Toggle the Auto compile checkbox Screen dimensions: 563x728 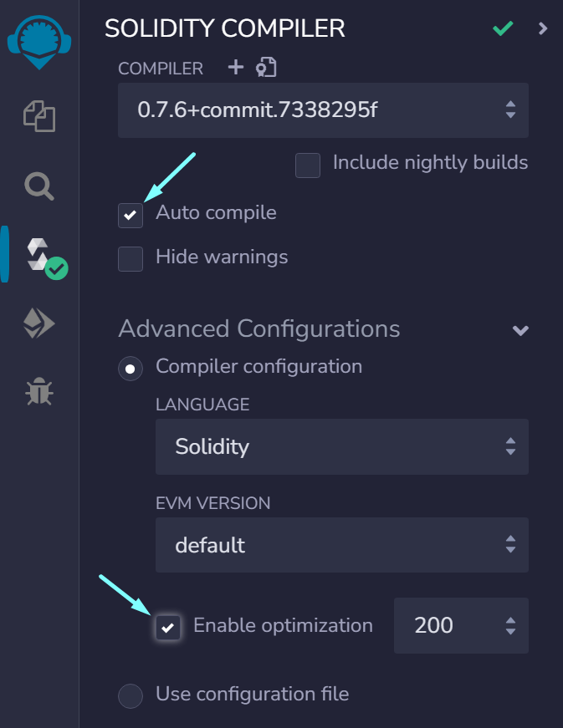coord(130,215)
